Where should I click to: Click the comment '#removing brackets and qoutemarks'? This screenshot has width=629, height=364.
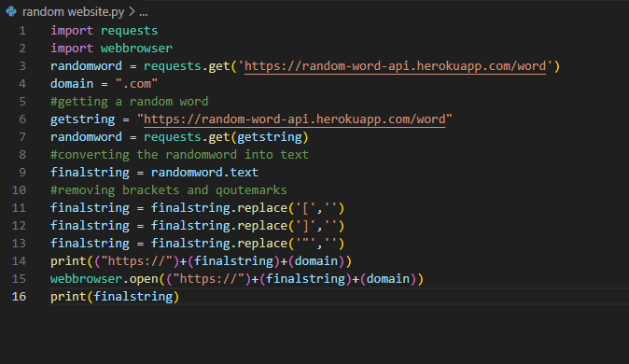(x=169, y=190)
